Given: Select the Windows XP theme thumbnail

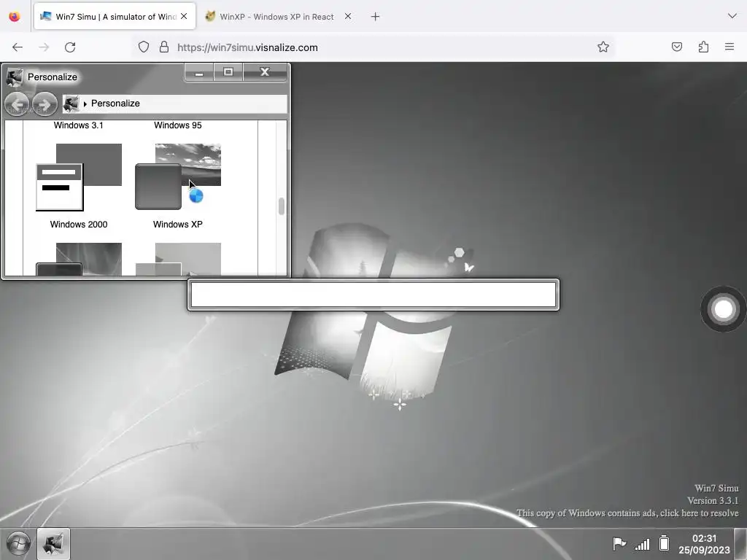Looking at the screenshot, I should pyautogui.click(x=178, y=176).
